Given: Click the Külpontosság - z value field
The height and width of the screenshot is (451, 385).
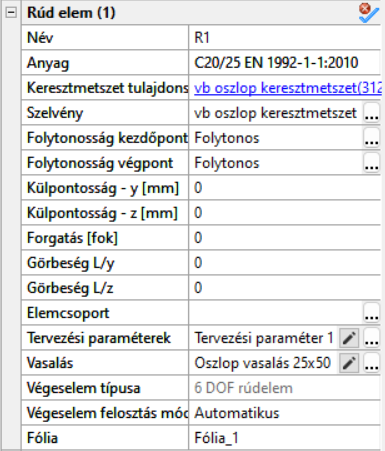Looking at the screenshot, I should 285,213.
